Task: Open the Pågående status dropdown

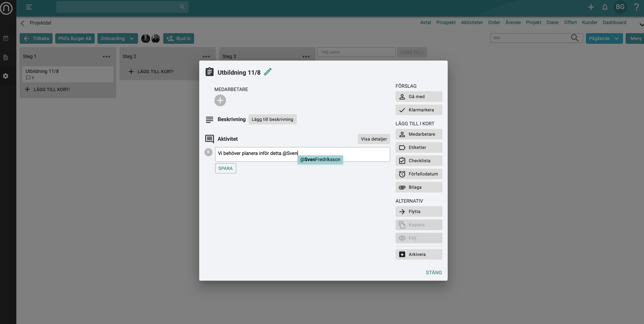Action: pos(604,38)
